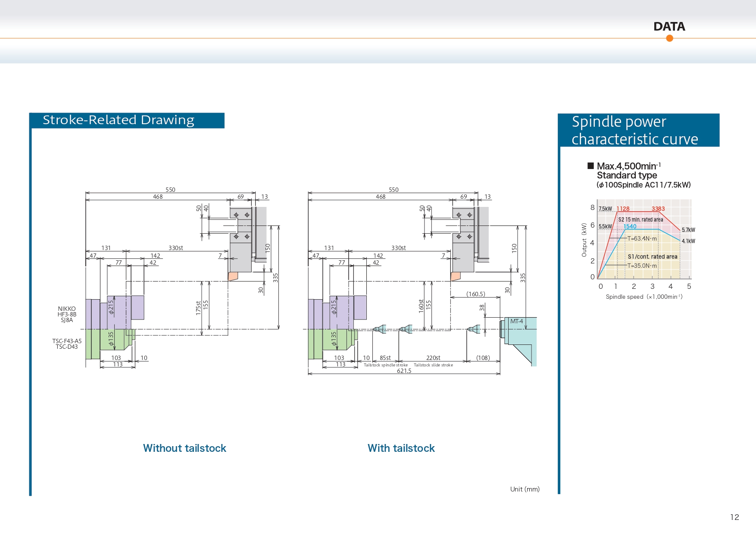This screenshot has height=535, width=756.
Task: Click page number 12
Action: pyautogui.click(x=735, y=517)
